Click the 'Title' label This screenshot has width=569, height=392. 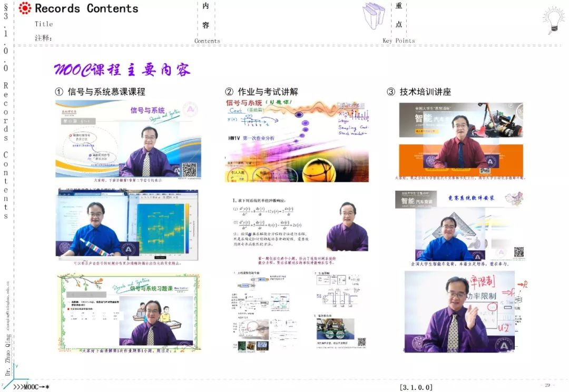[44, 24]
